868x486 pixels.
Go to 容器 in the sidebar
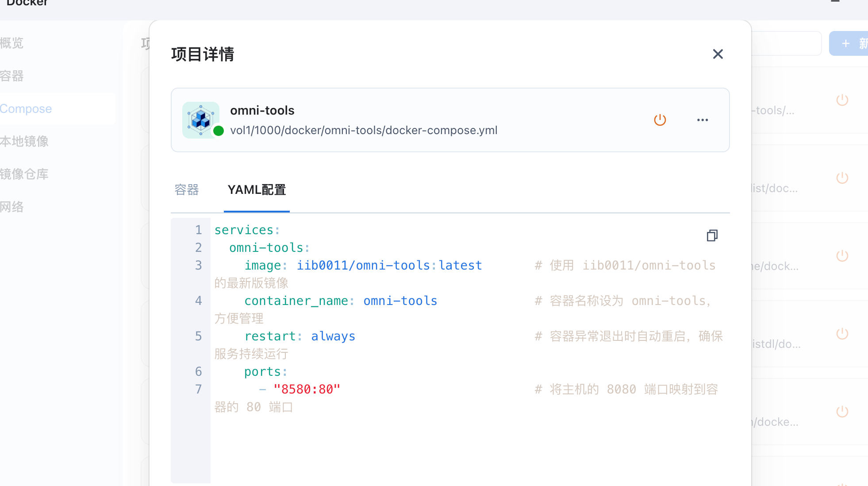(x=12, y=76)
